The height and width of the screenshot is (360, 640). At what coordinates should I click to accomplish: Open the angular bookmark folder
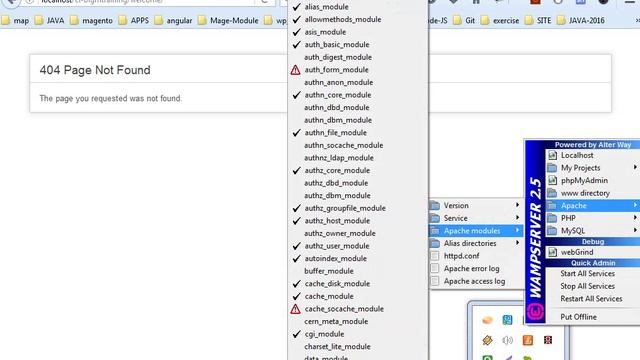pos(173,20)
